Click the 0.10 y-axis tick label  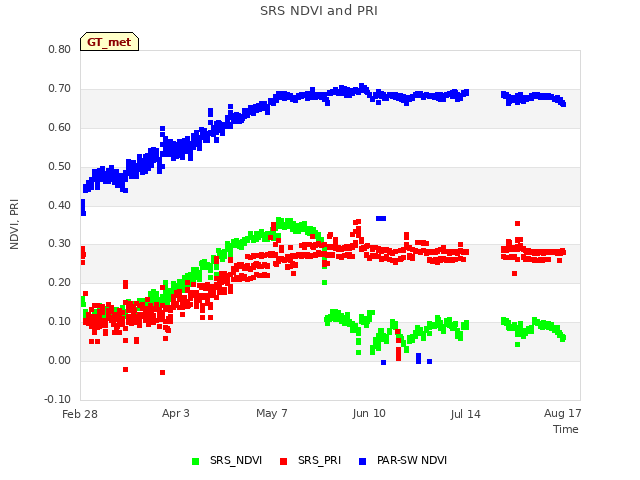pyautogui.click(x=60, y=322)
